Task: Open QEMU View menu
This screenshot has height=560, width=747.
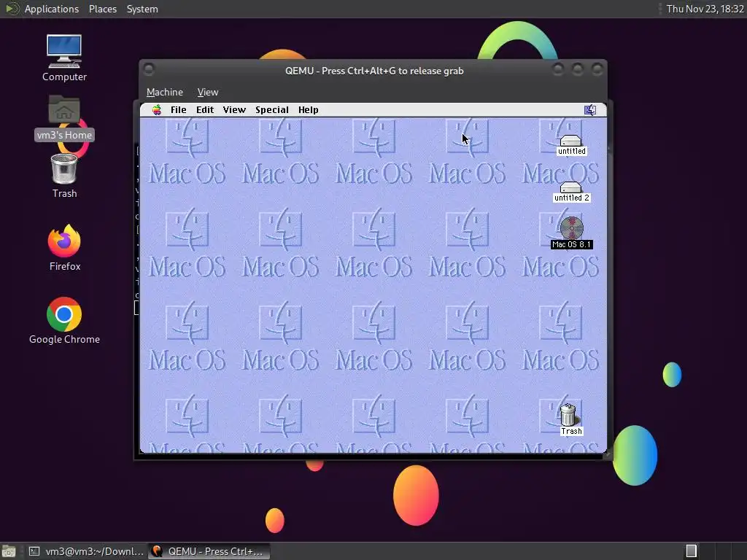Action: click(x=208, y=93)
